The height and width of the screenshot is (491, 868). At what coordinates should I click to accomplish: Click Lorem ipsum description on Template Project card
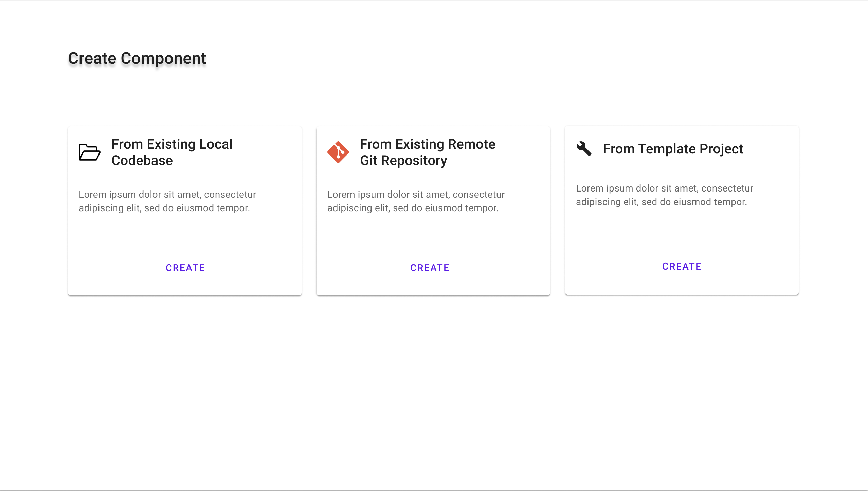click(x=665, y=195)
